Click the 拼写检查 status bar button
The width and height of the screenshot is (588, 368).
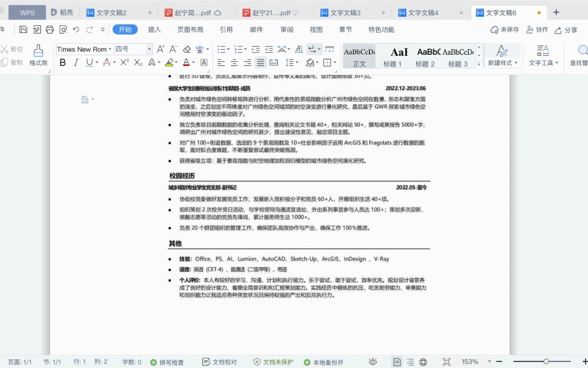point(167,362)
